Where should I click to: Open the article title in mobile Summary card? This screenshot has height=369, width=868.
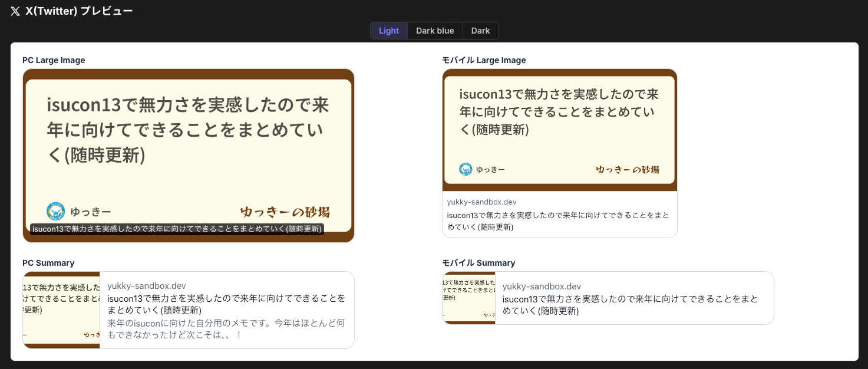[629, 305]
